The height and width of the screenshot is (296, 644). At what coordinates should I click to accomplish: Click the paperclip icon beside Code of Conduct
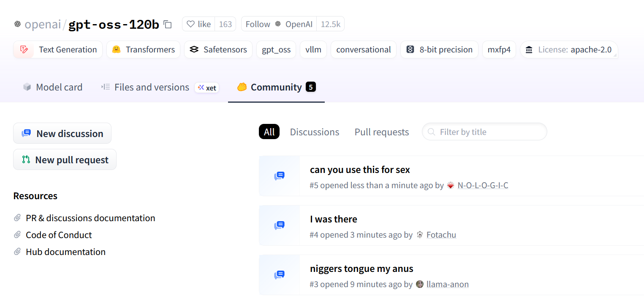(17, 235)
